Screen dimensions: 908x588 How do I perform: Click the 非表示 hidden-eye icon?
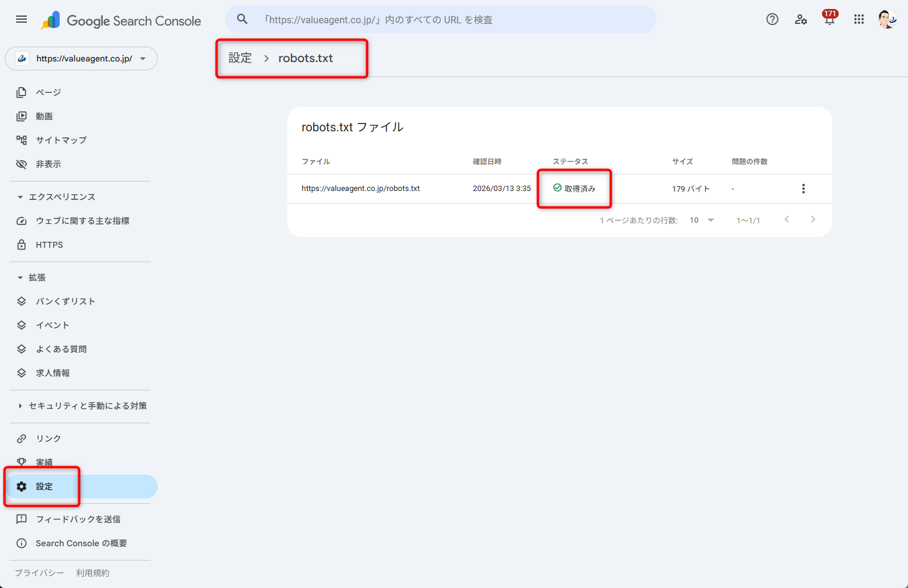click(22, 164)
